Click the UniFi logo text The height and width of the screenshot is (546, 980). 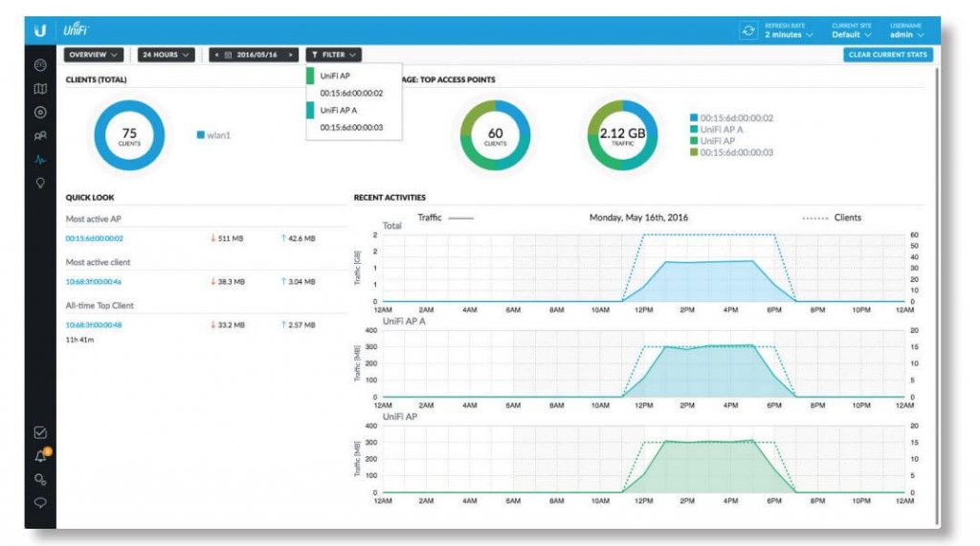(76, 30)
